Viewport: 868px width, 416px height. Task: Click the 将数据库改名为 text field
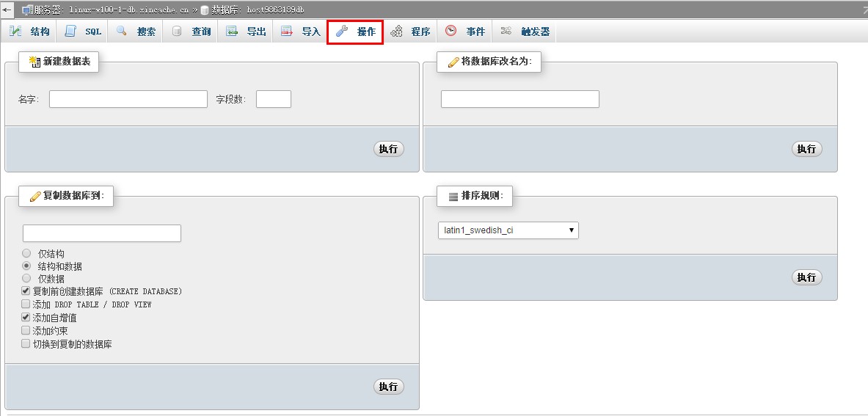point(519,99)
